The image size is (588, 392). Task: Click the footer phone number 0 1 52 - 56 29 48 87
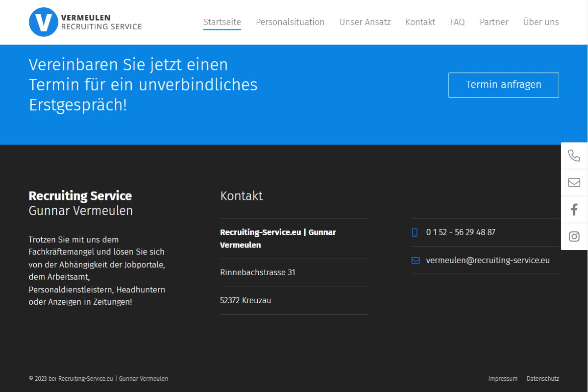click(x=461, y=232)
